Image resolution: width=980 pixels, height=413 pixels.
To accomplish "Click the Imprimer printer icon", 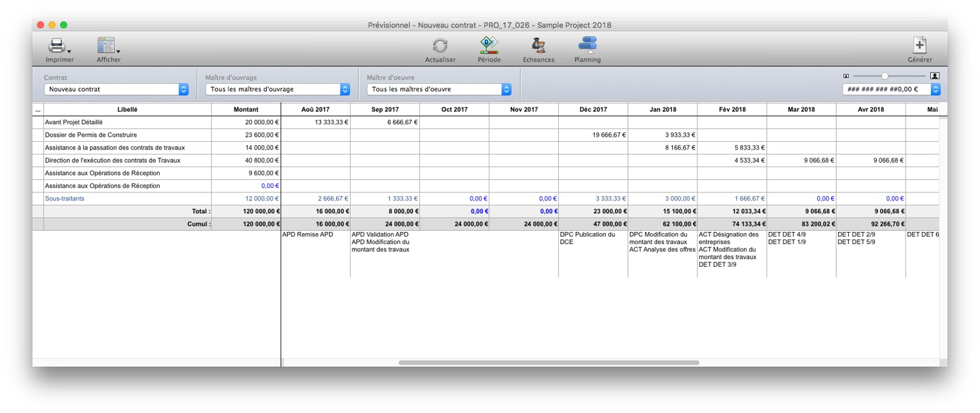I will (x=58, y=46).
